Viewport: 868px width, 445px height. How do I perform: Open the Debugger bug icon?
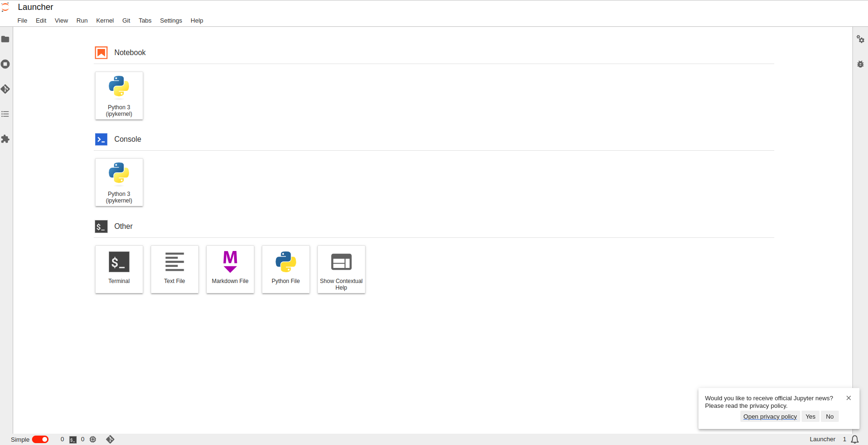pyautogui.click(x=860, y=64)
